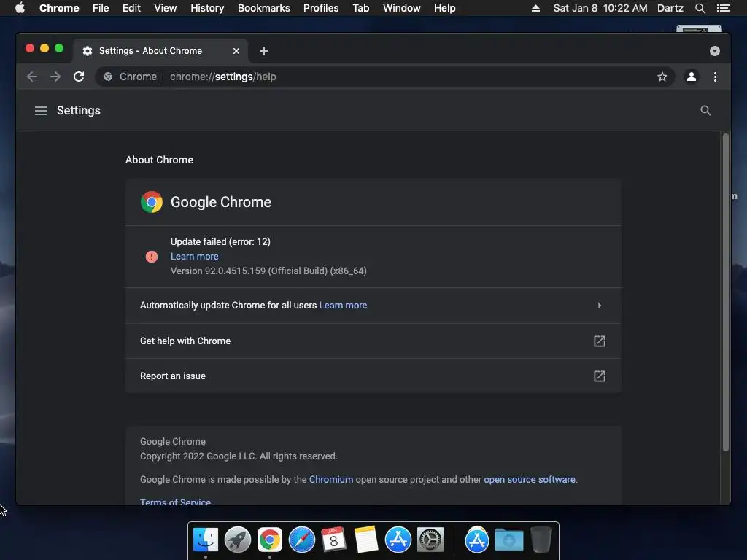Open the profile avatar button
Viewport: 747px width, 560px height.
(x=692, y=77)
